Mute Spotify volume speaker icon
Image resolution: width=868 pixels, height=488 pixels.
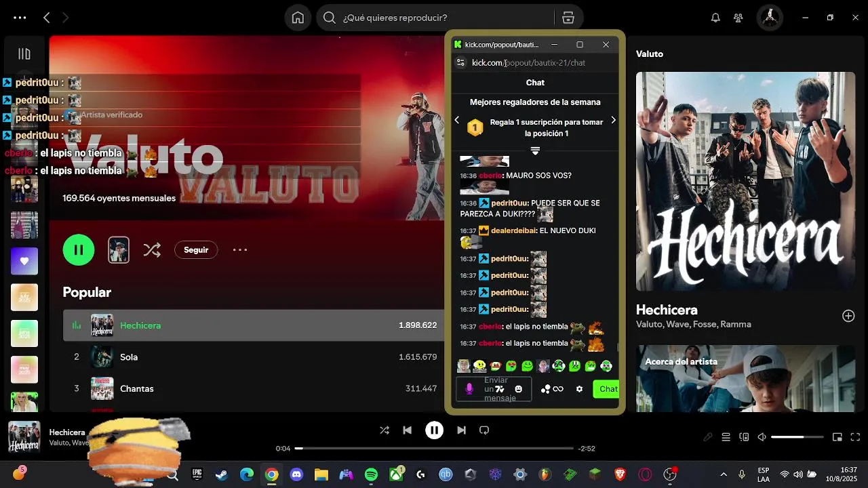[x=762, y=437]
